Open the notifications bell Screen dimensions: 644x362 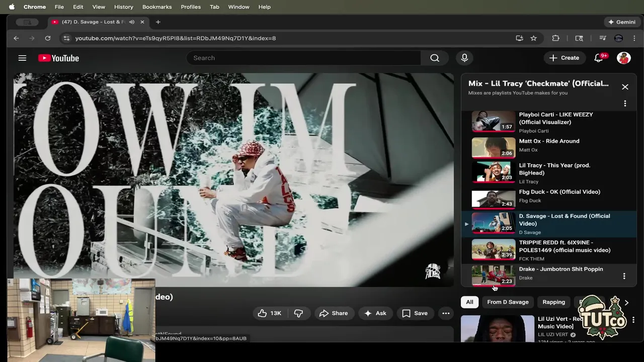click(x=599, y=58)
